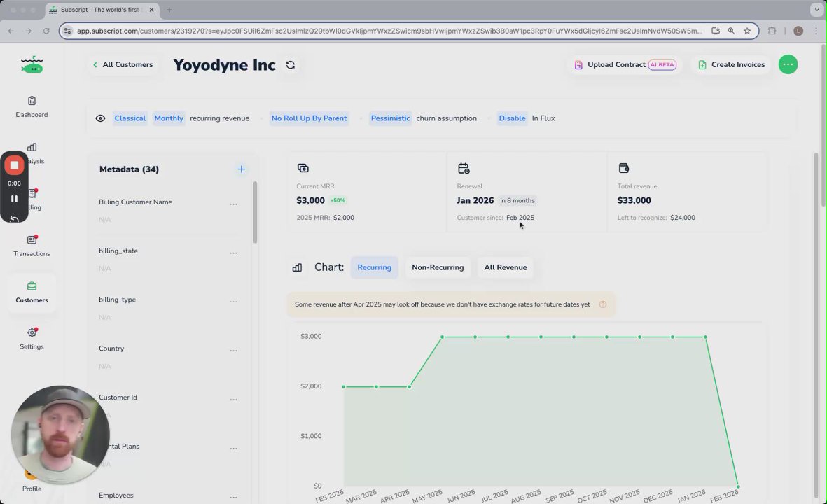Toggle Disable In Flux setting
Screen dimensions: 827x504
coord(512,118)
